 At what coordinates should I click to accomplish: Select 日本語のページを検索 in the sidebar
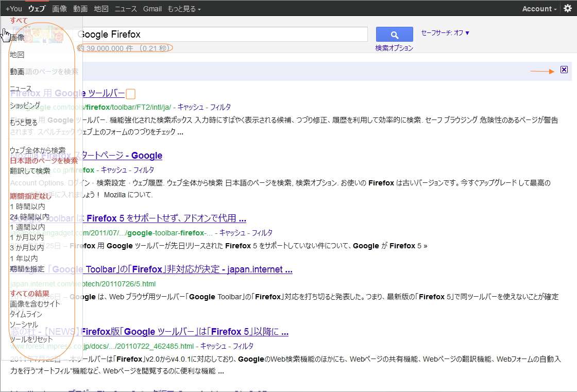[44, 161]
